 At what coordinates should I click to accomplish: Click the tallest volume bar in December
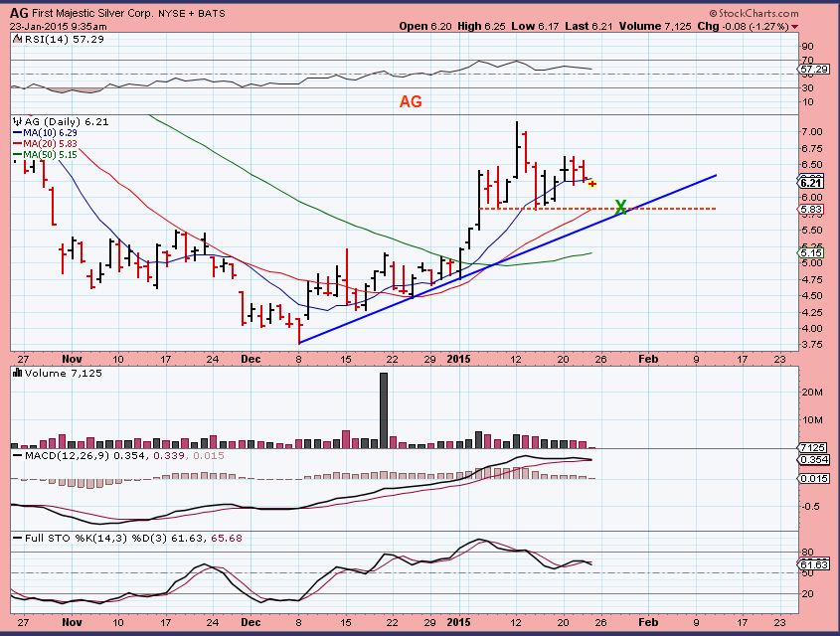coord(384,410)
